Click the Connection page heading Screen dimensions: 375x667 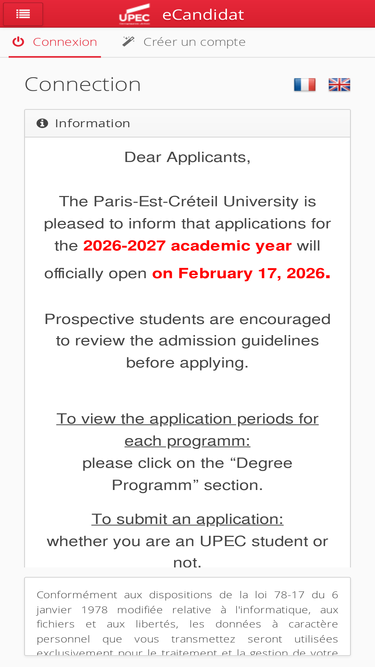pos(82,84)
